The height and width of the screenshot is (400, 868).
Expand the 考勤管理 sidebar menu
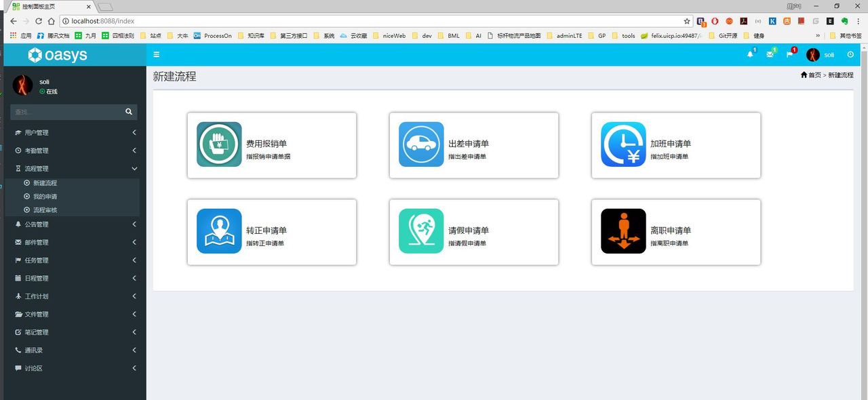coord(75,151)
